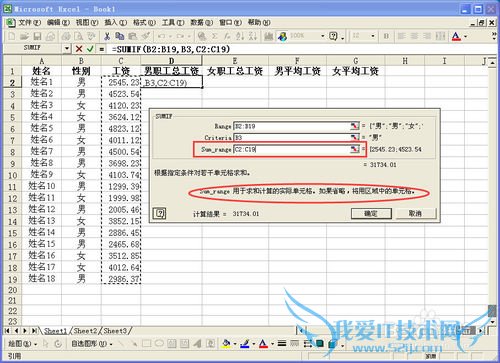
Task: Open the name box SUMIF dropdown arrow
Action: tap(67, 49)
